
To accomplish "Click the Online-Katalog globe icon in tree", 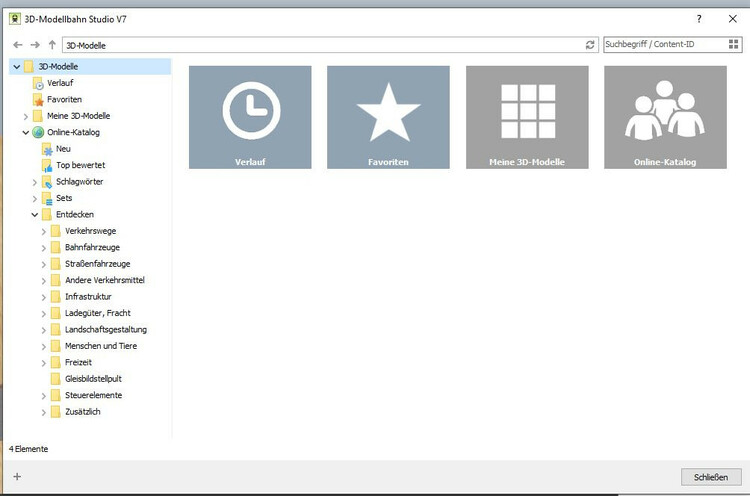I will coord(38,132).
